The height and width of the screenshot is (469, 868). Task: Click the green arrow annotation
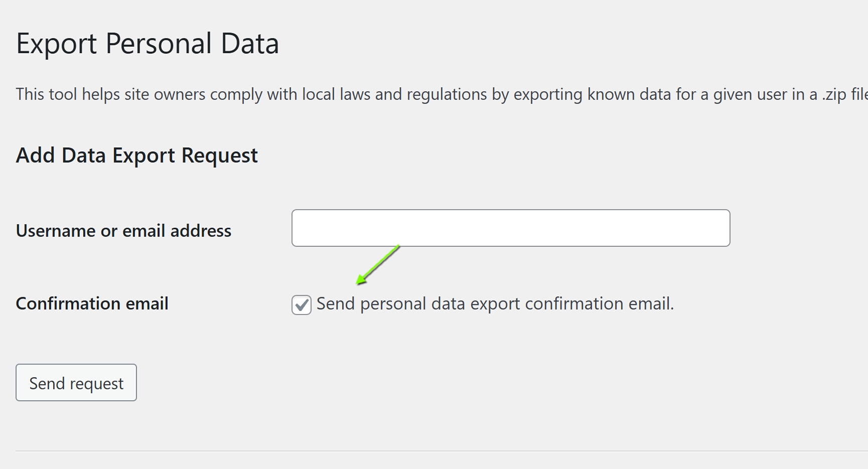click(x=378, y=265)
